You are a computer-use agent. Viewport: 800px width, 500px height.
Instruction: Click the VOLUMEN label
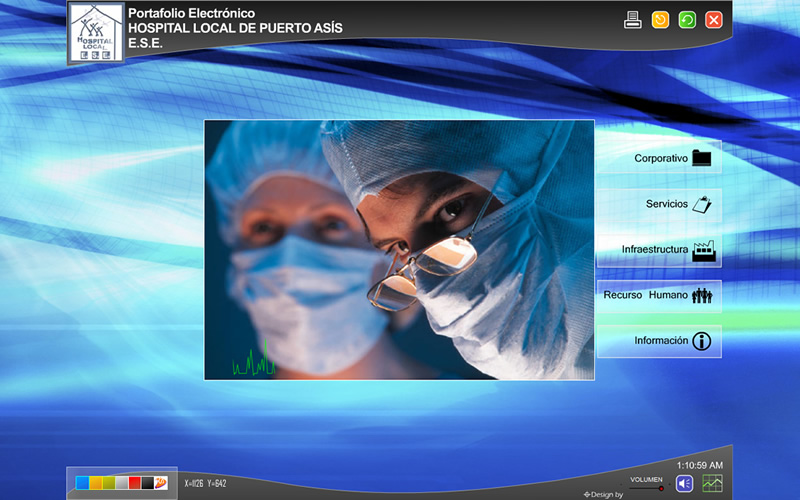pos(646,480)
